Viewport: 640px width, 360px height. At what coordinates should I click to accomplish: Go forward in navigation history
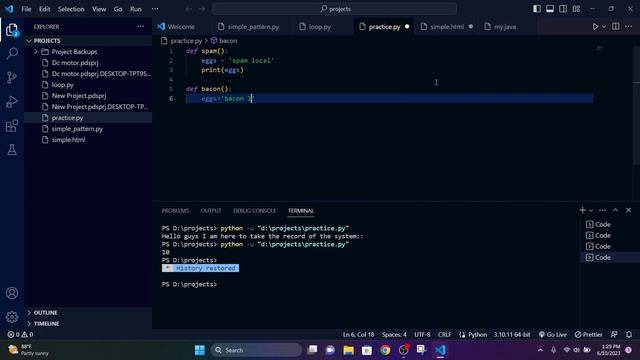[x=202, y=9]
